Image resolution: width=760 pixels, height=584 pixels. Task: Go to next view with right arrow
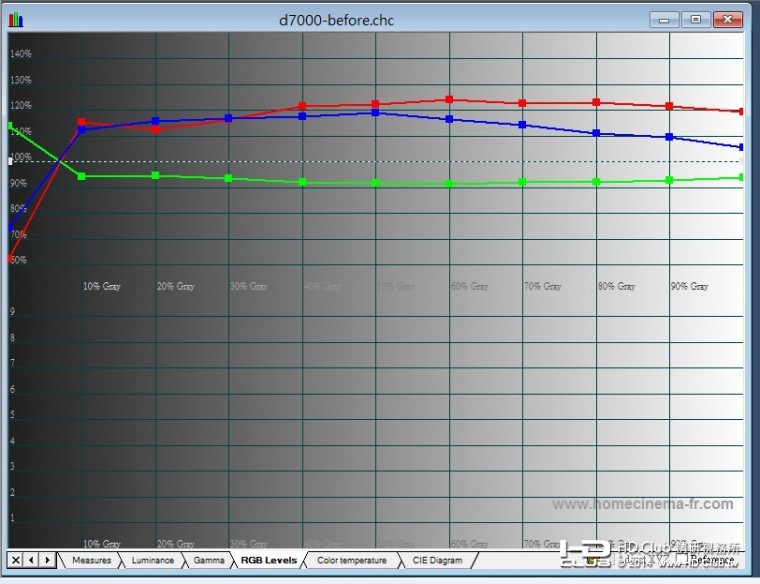pos(47,560)
